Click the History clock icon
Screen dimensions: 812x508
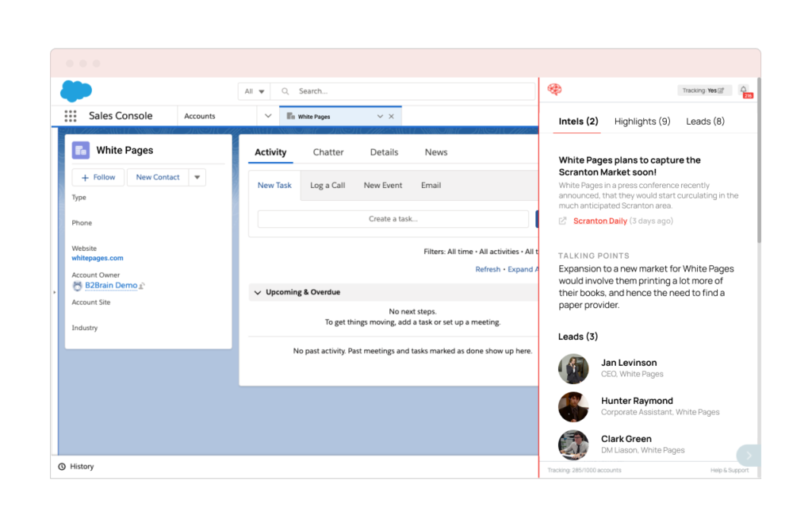point(62,467)
